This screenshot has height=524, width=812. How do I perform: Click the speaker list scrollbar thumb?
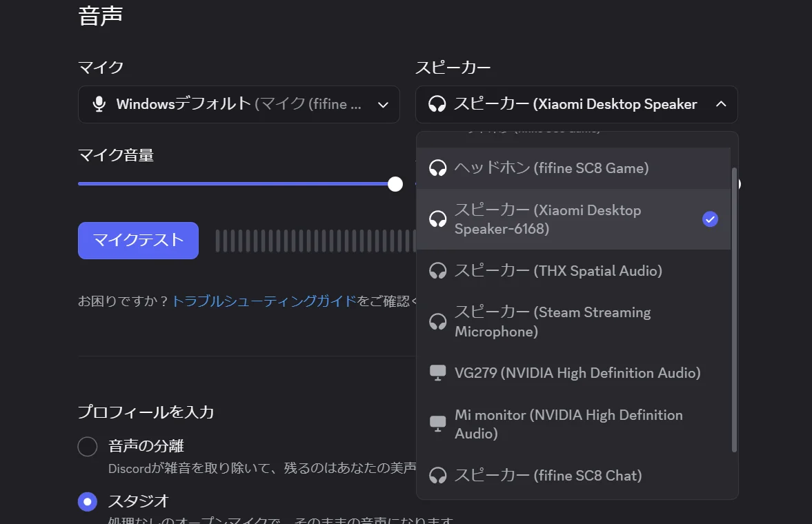[734, 310]
